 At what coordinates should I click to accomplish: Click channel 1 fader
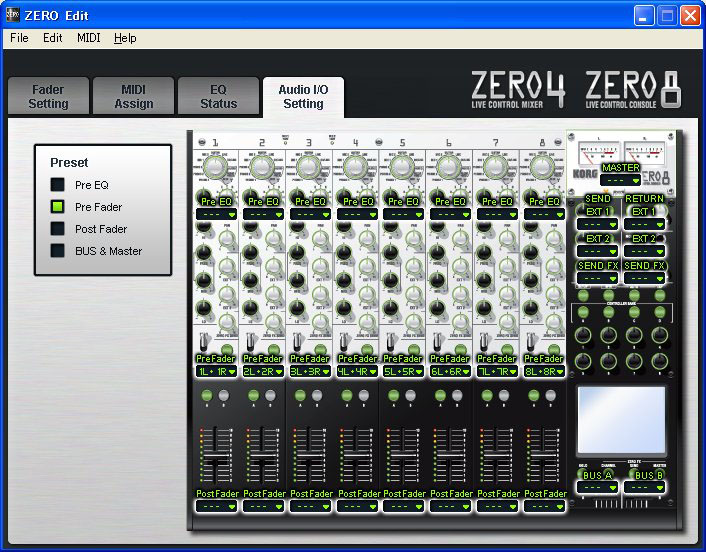coord(216,455)
